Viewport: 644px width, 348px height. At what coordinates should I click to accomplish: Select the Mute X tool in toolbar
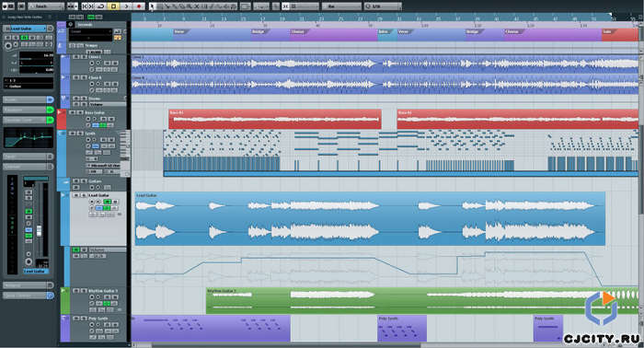pos(197,6)
